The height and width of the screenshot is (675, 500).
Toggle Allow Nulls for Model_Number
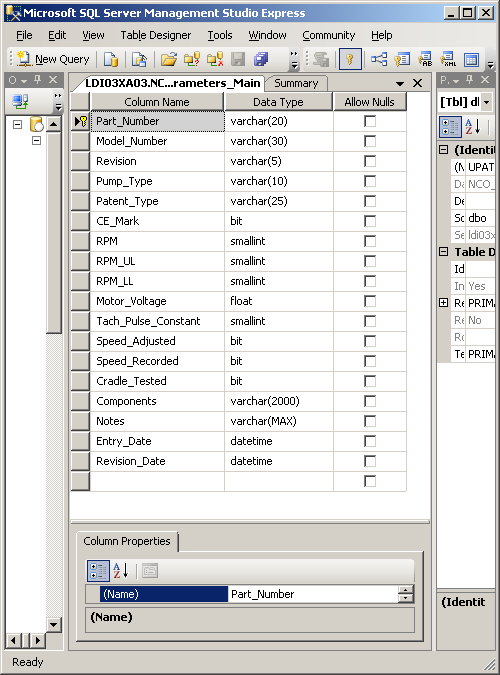370,141
